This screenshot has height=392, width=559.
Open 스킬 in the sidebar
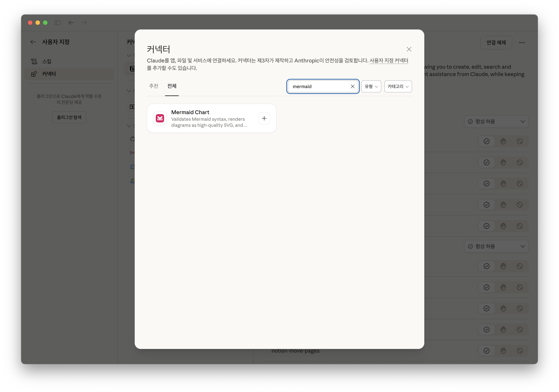click(x=47, y=61)
